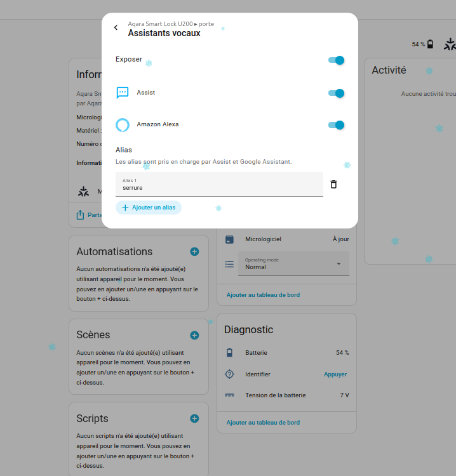The image size is (456, 476).
Task: Click the Scènes card heading
Action: coord(93,334)
